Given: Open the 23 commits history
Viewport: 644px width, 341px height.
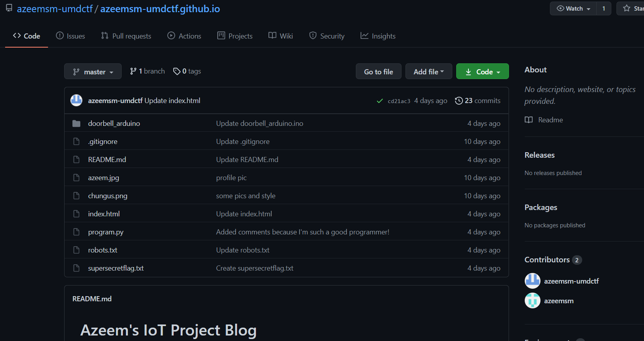Looking at the screenshot, I should pos(478,101).
